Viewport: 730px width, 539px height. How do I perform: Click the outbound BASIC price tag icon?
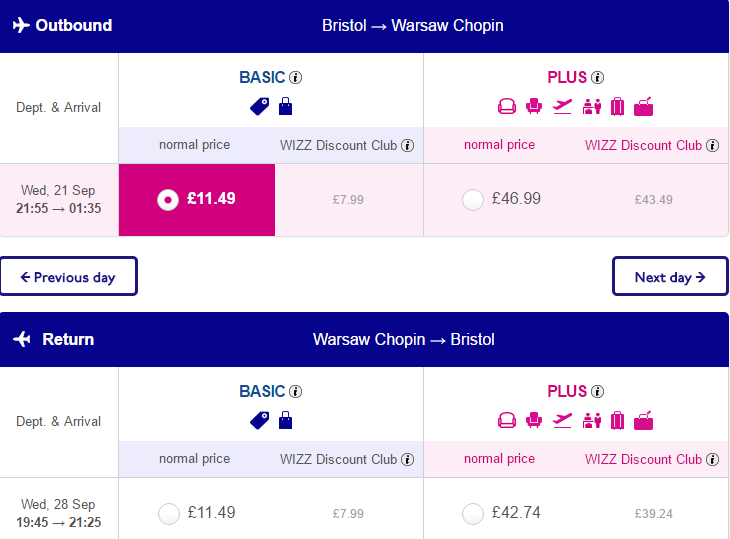(259, 107)
